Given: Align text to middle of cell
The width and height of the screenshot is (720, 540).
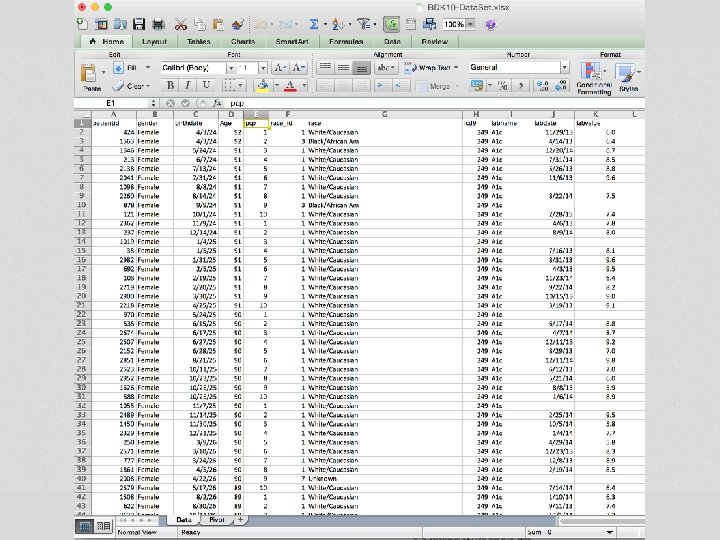Looking at the screenshot, I should click(343, 68).
